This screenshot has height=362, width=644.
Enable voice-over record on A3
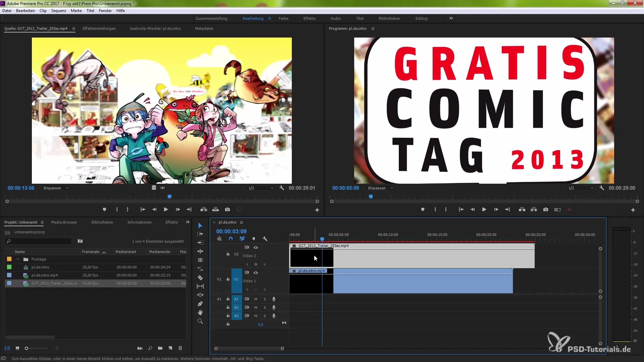click(x=274, y=316)
